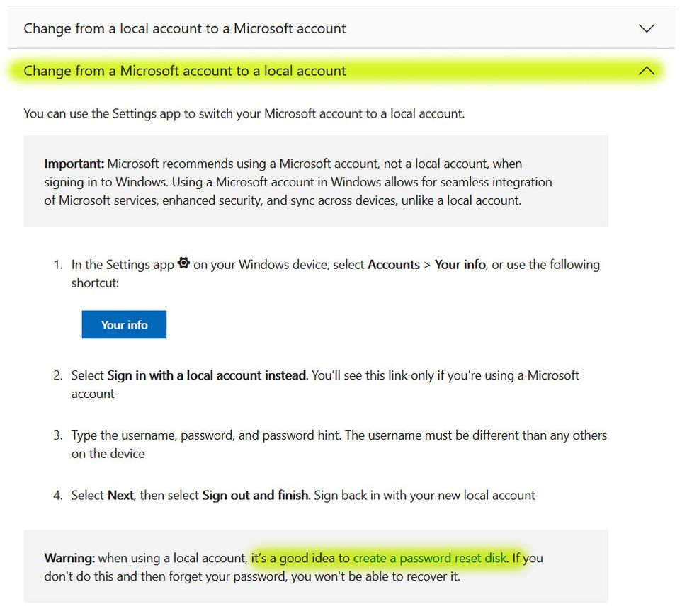The width and height of the screenshot is (687, 616).
Task: Click the Settings gear icon in step one
Action: (183, 263)
